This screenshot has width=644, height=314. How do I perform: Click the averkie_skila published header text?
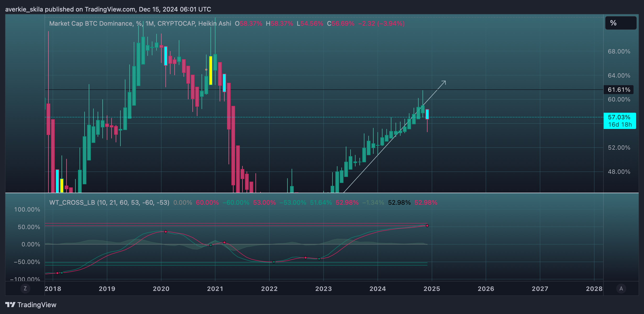108,9
